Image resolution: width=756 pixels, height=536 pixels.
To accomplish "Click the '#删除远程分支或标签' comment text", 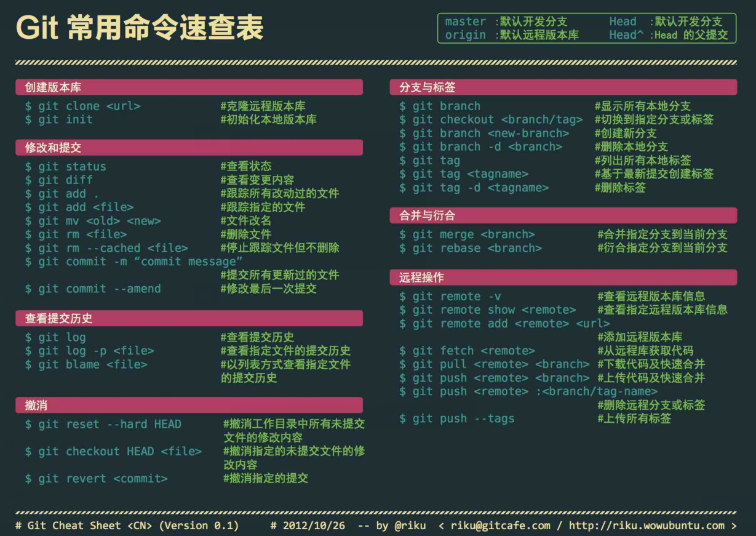I will coord(651,405).
